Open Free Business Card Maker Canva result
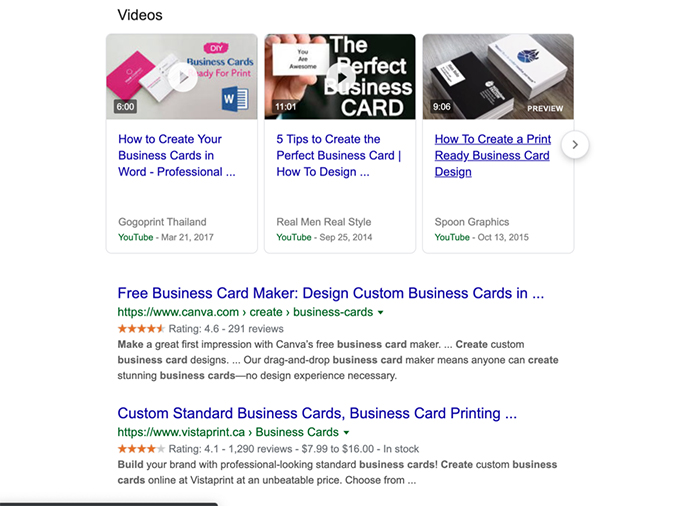The image size is (700, 506). (330, 294)
